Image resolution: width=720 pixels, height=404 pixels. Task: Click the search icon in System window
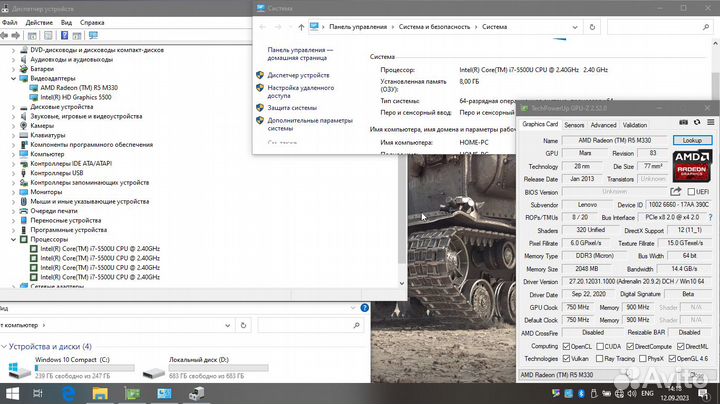pyautogui.click(x=706, y=27)
